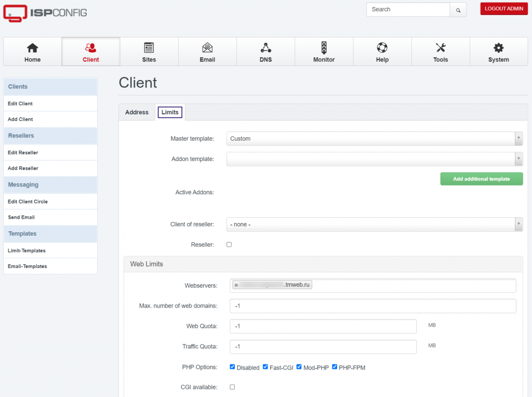Uncheck PHP option Disabled
532x397 pixels.
(x=232, y=367)
